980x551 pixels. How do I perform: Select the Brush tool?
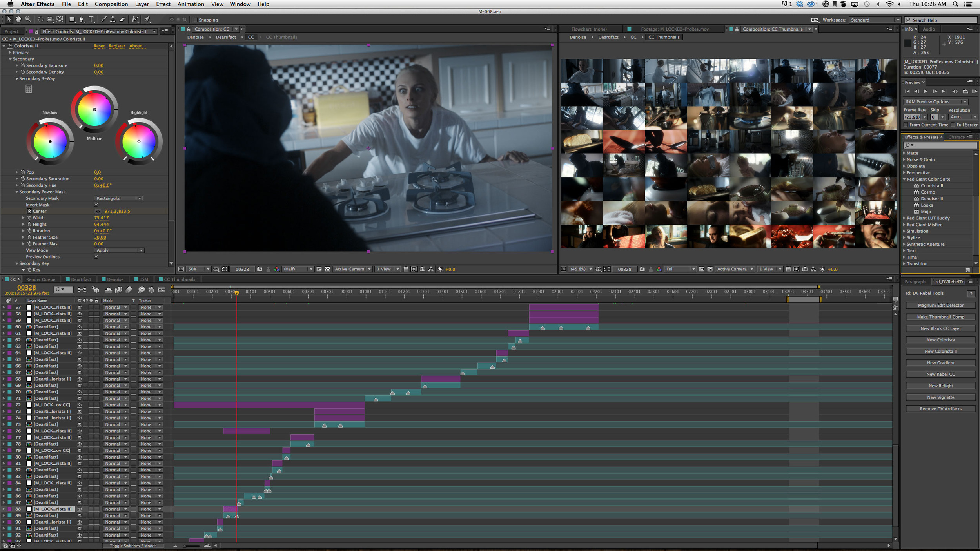tap(103, 20)
